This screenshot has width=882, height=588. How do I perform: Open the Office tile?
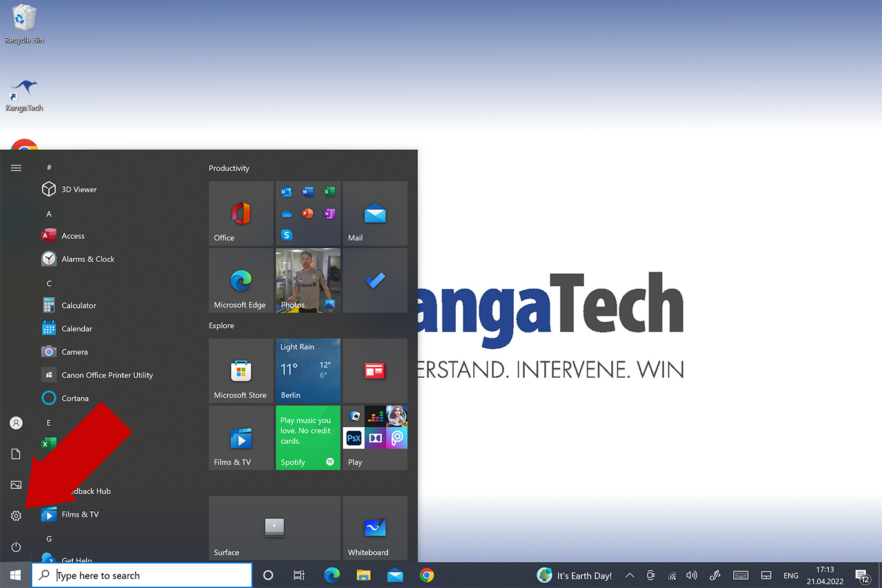[x=241, y=213]
